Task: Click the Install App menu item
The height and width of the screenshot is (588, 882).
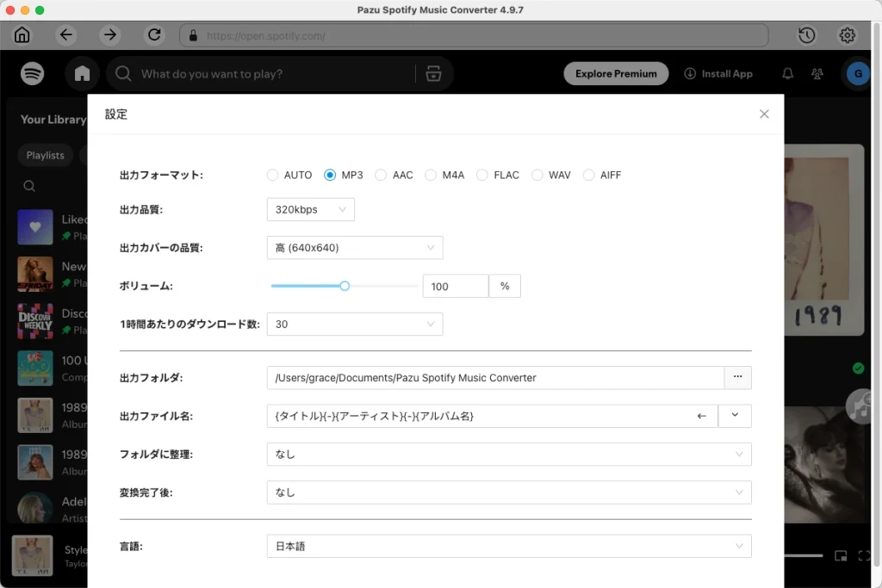Action: coord(719,73)
